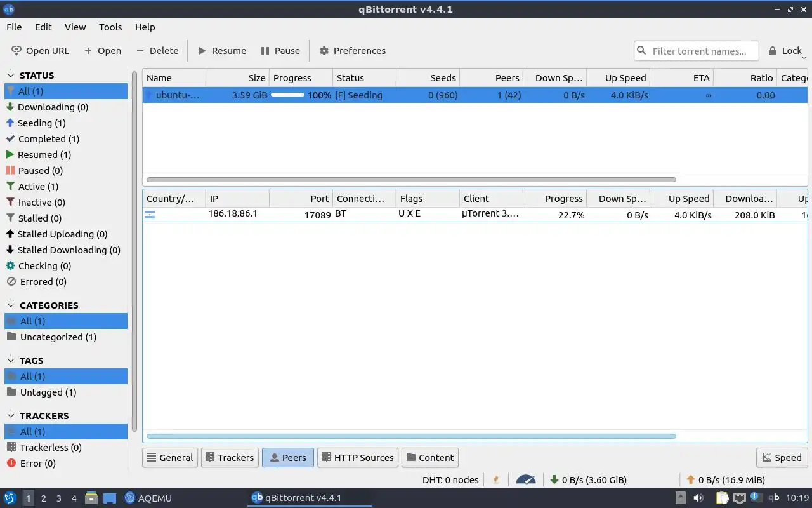Click the Resume toolbar button

pyautogui.click(x=222, y=51)
